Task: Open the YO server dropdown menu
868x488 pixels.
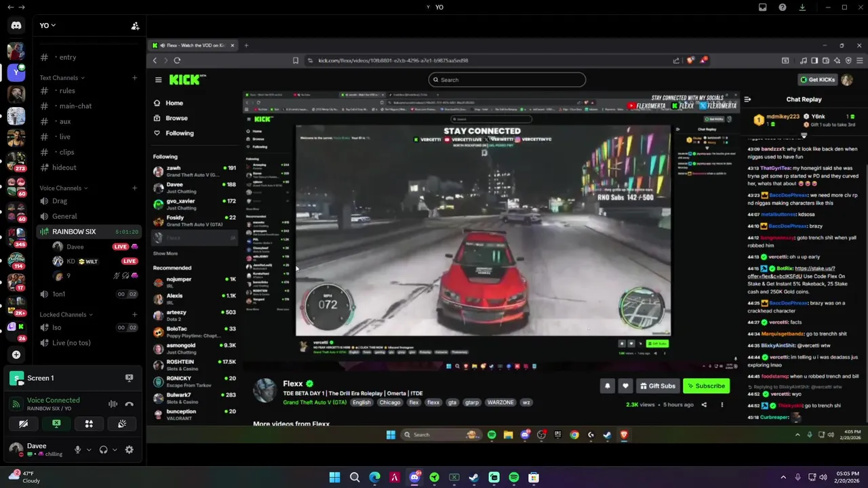Action: [x=47, y=26]
